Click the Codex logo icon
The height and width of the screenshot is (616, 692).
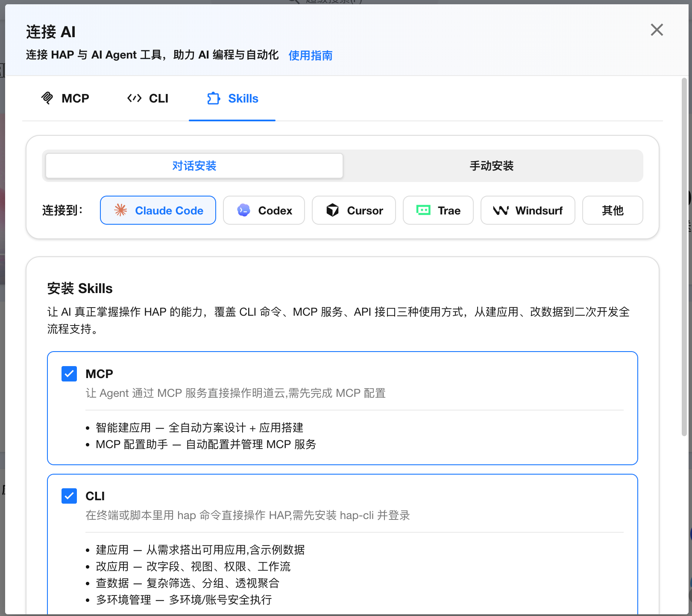(x=244, y=210)
